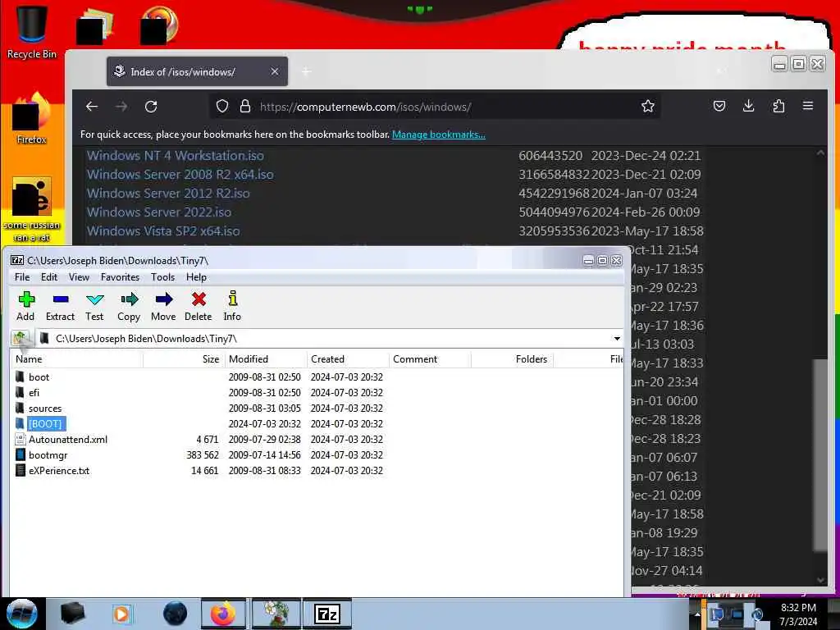Click the Extract toolbar icon
Image resolution: width=840 pixels, height=630 pixels.
[60, 306]
